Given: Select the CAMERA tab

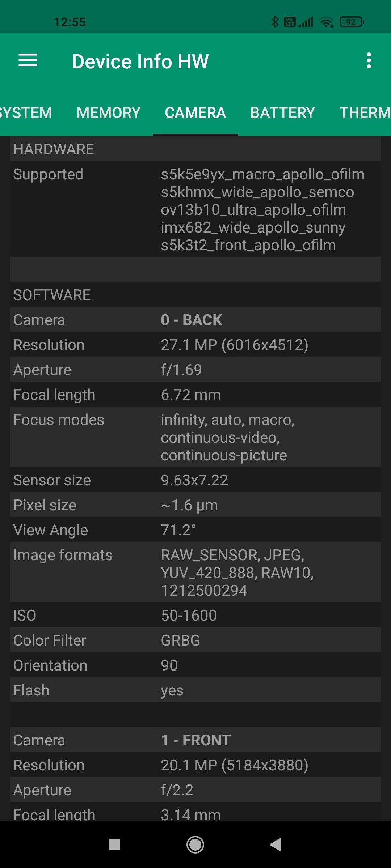Looking at the screenshot, I should [195, 113].
